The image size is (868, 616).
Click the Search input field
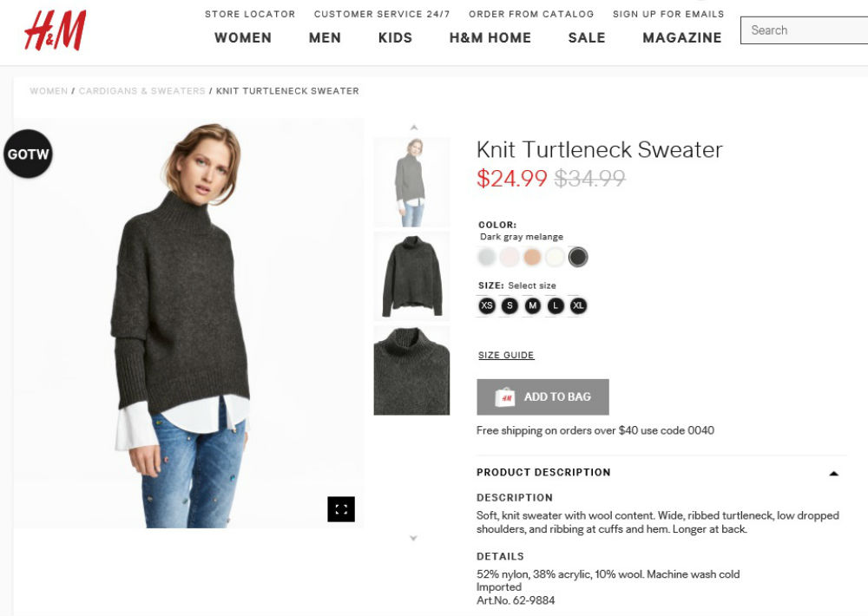click(x=805, y=30)
